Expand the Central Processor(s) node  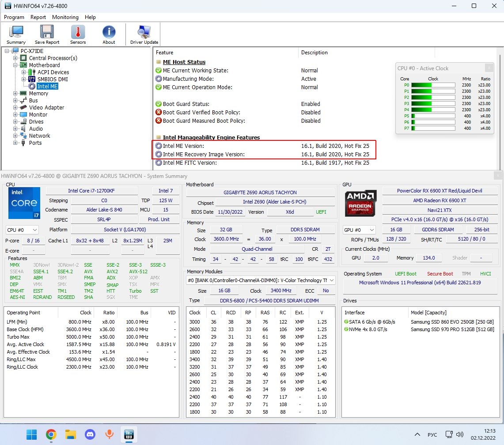tap(15, 58)
